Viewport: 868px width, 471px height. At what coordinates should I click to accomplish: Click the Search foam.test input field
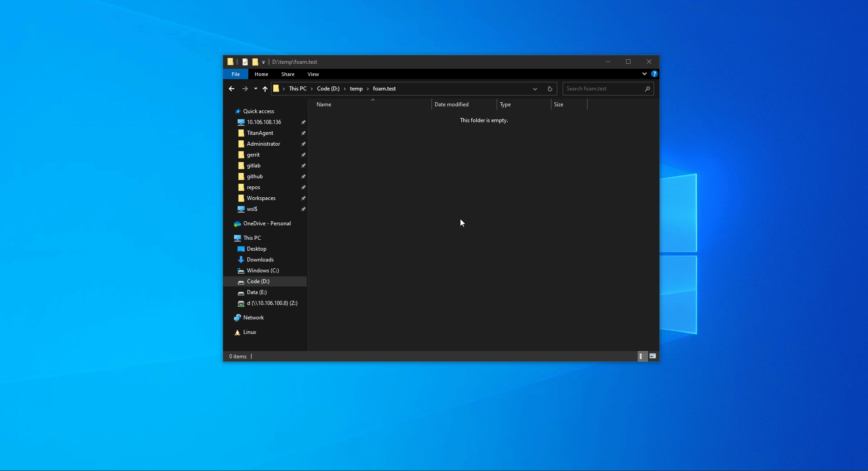604,89
